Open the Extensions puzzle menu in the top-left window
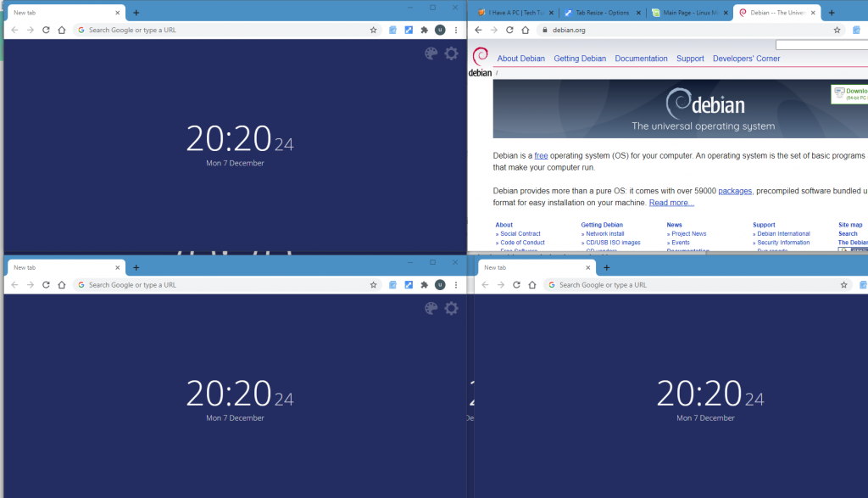This screenshot has height=498, width=868. tap(424, 30)
